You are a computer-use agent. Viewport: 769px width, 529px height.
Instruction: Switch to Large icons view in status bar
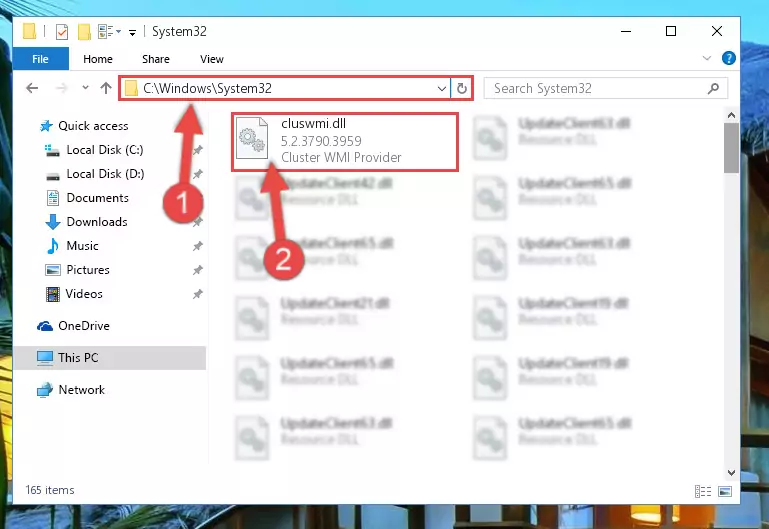[x=725, y=491]
